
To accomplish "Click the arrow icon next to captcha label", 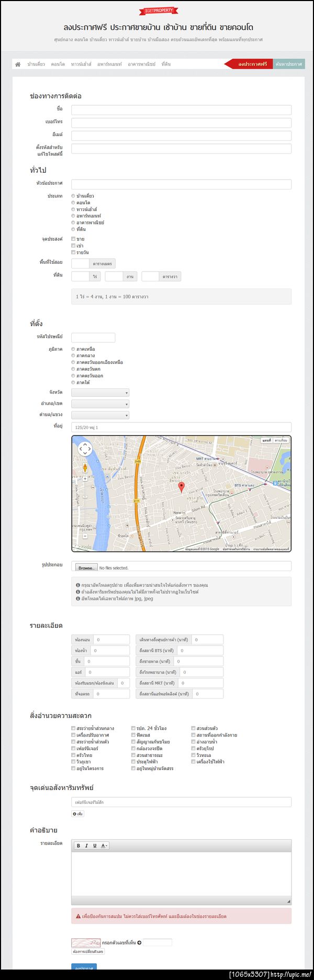I will tap(139, 943).
